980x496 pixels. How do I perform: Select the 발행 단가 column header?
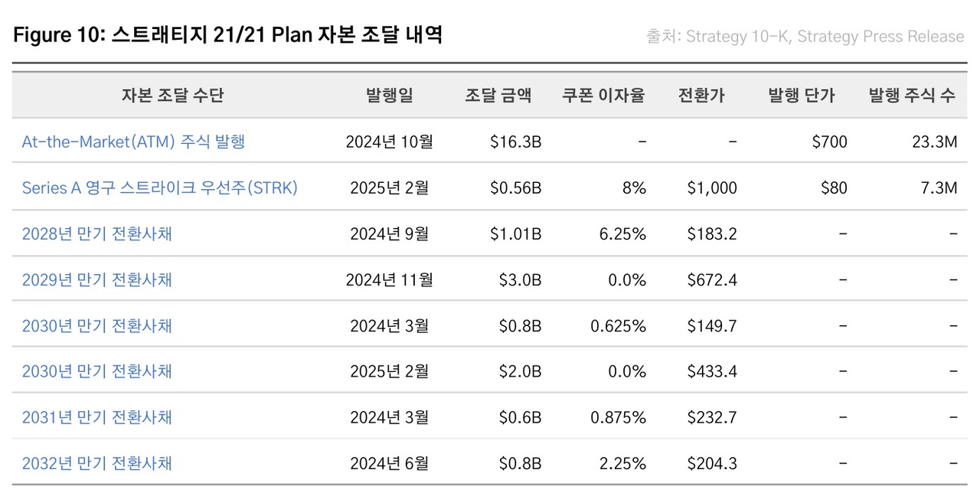tap(801, 96)
